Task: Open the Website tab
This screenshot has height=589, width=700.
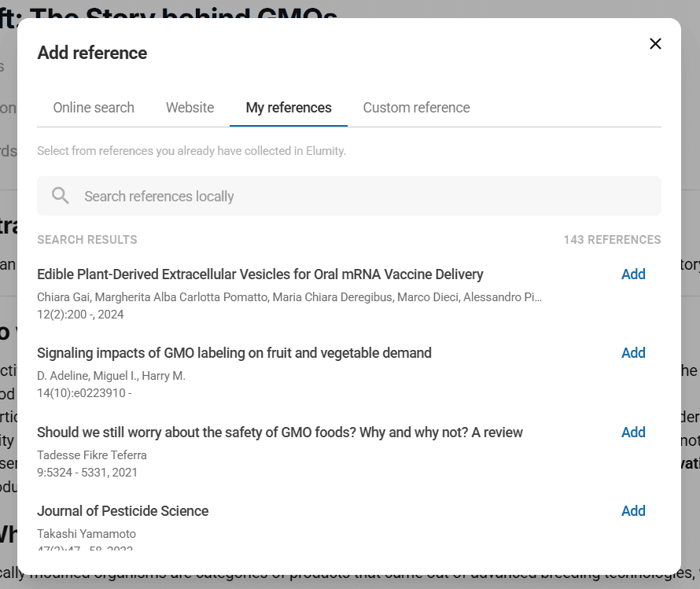Action: coord(190,108)
